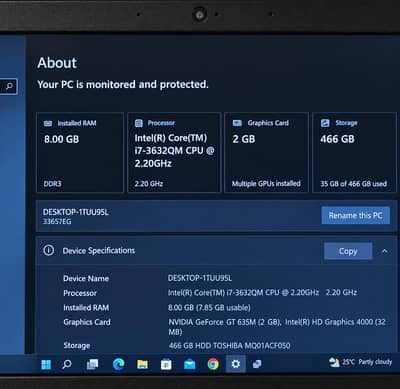Click the Device Name row label
Viewport: 400px width, 389px height.
pos(86,278)
